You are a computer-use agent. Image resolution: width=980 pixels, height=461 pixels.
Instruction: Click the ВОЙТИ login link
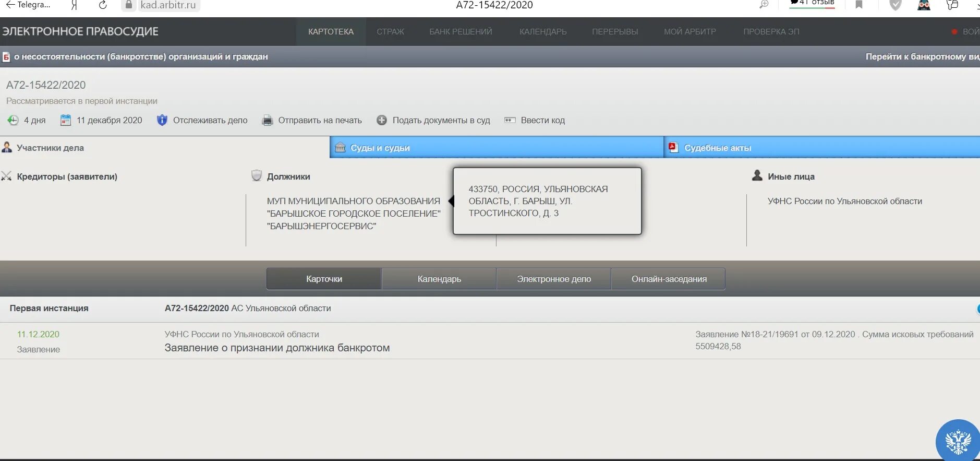coord(971,31)
